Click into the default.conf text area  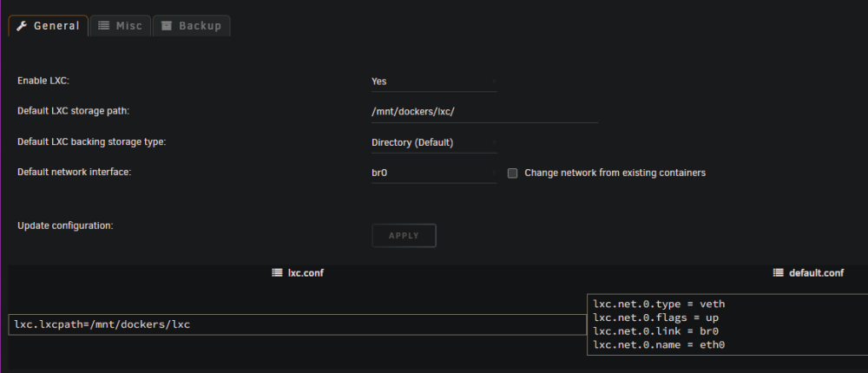coord(727,324)
